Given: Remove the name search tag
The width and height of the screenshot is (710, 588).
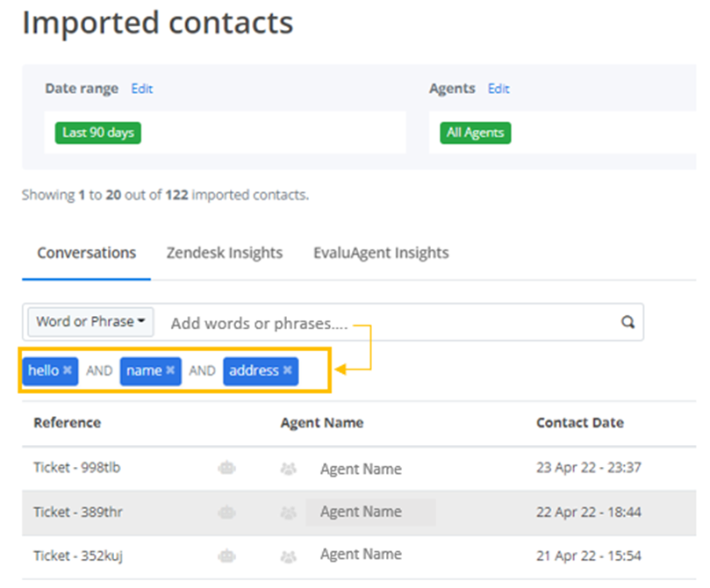Looking at the screenshot, I should coord(170,370).
